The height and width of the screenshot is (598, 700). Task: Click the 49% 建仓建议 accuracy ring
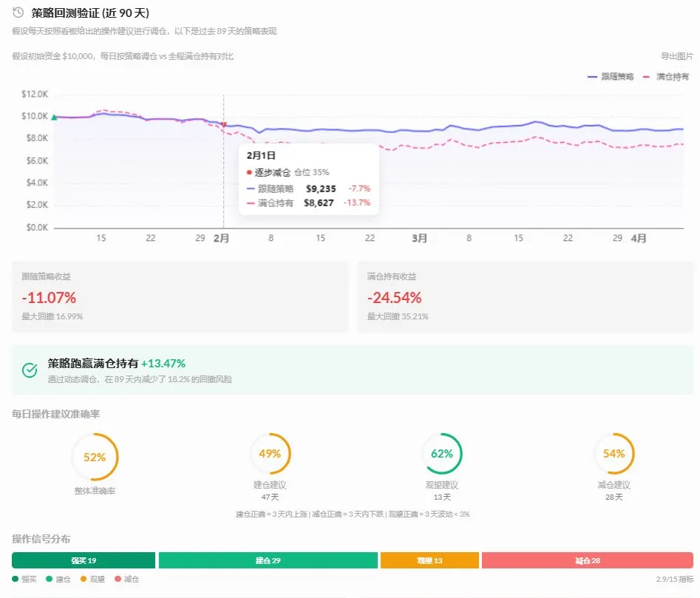(269, 454)
